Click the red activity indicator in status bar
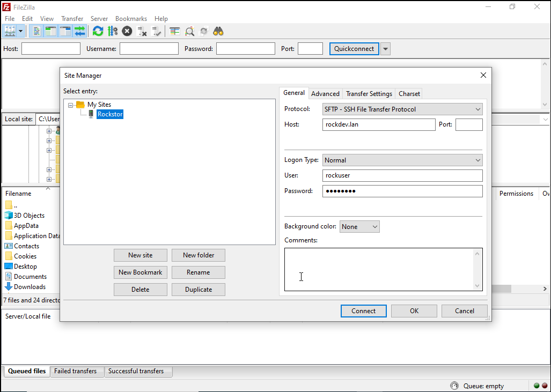This screenshot has width=551, height=392. point(545,386)
